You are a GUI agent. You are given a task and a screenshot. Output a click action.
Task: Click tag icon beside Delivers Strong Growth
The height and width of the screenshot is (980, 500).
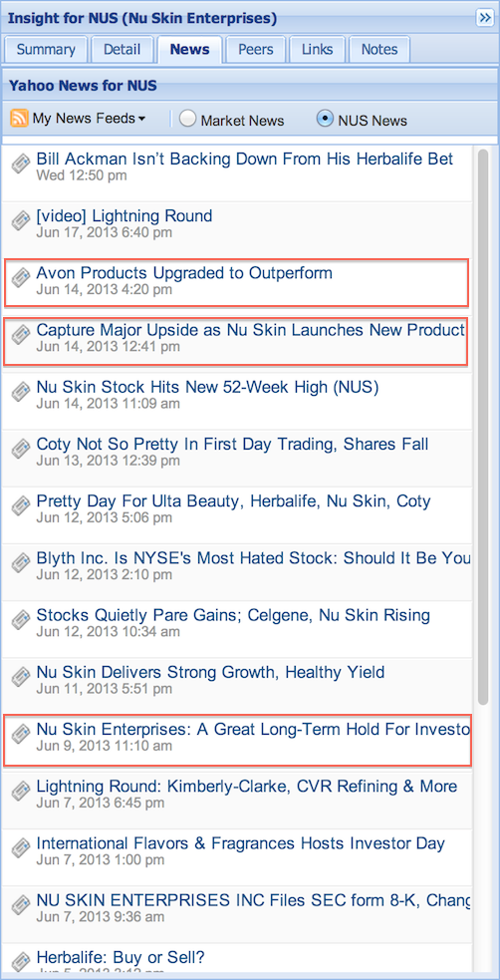tap(21, 677)
